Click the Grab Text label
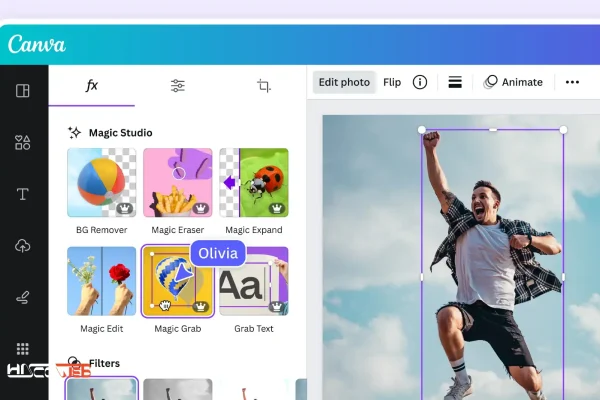The width and height of the screenshot is (600, 400). coord(254,329)
